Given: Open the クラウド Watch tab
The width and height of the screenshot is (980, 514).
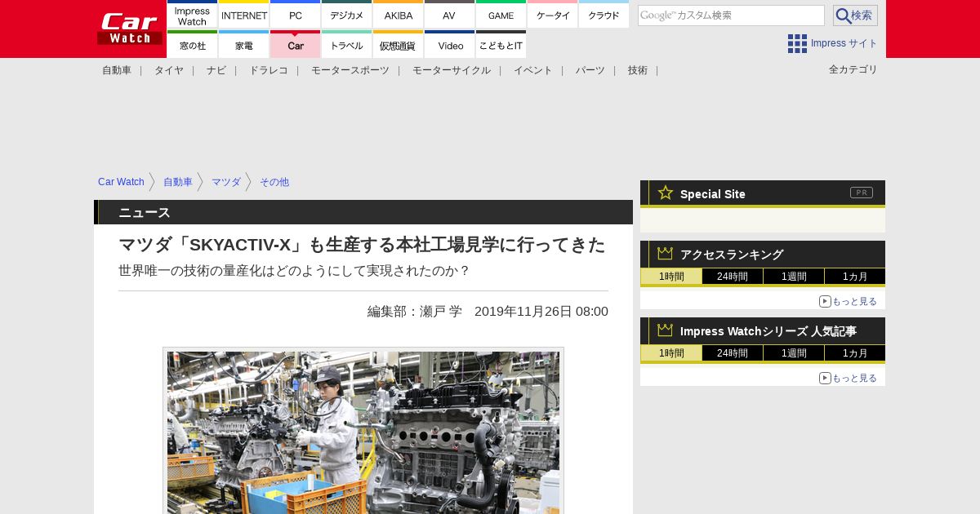Looking at the screenshot, I should [604, 15].
